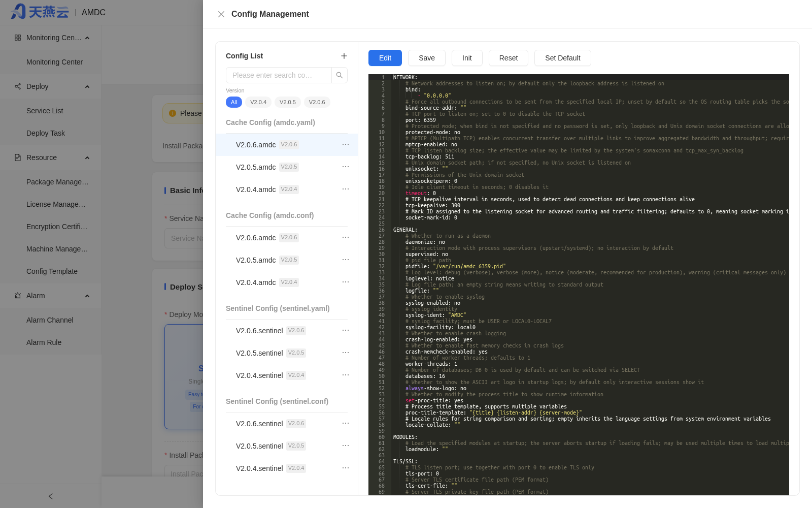Screen dimensions: 812x508
Task: Open more options for V2.0.6.sentinel conf config
Action: coord(346,423)
